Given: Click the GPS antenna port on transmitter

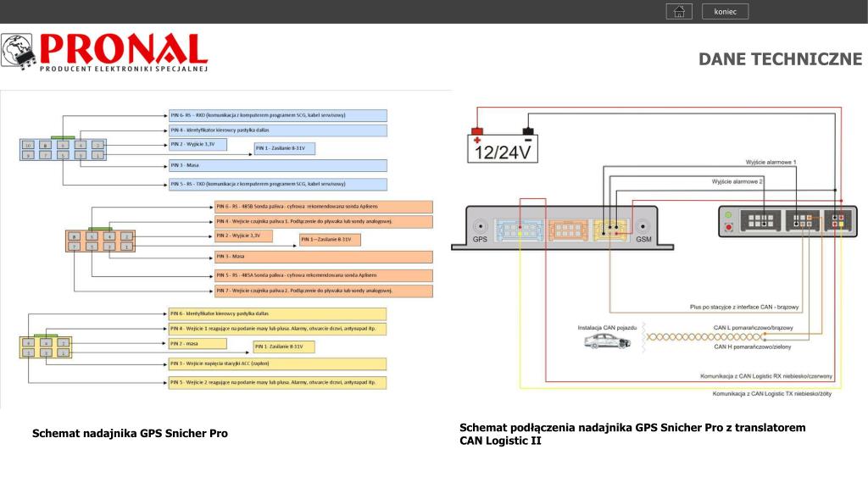Looking at the screenshot, I should tap(480, 226).
